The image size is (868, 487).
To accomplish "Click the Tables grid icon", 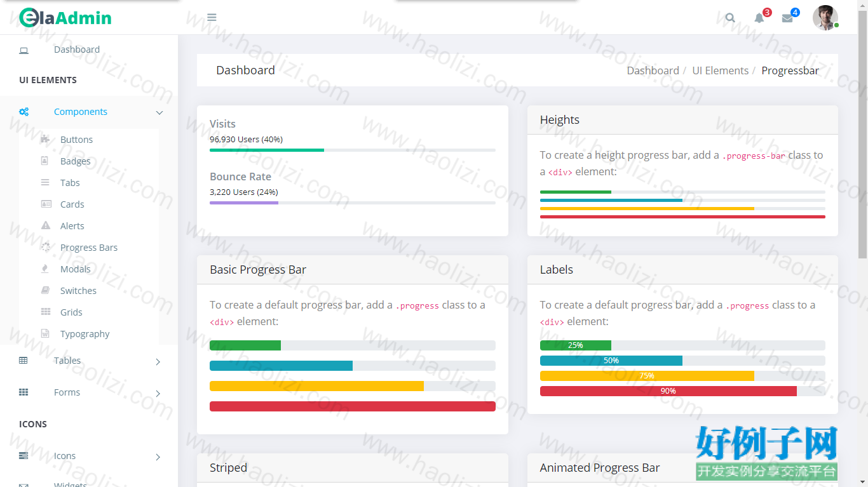I will point(24,361).
